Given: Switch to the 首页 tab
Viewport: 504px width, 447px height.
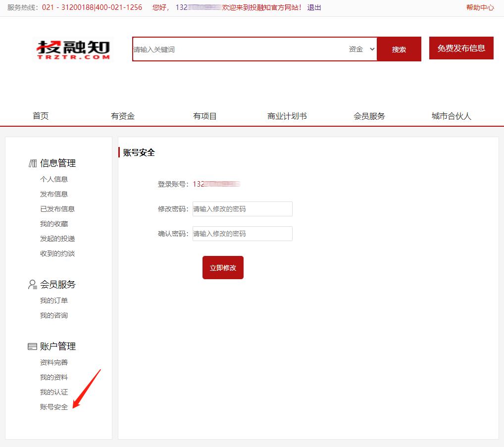Looking at the screenshot, I should coord(40,116).
